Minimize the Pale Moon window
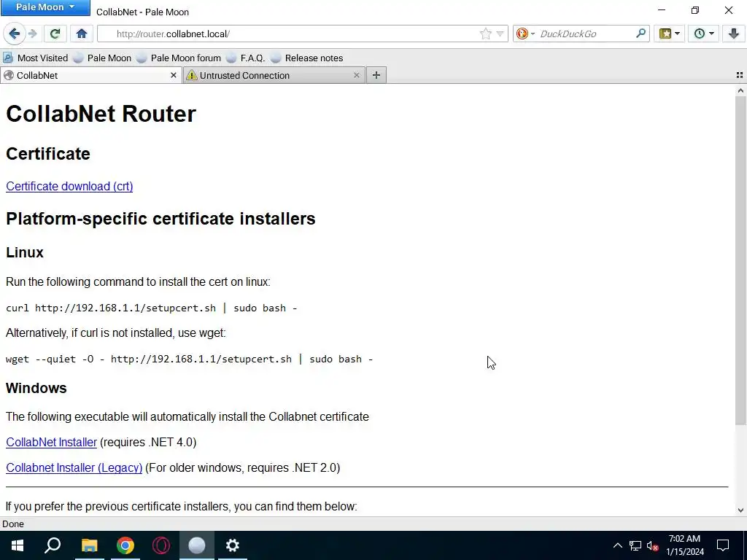The width and height of the screenshot is (747, 560). 662,10
